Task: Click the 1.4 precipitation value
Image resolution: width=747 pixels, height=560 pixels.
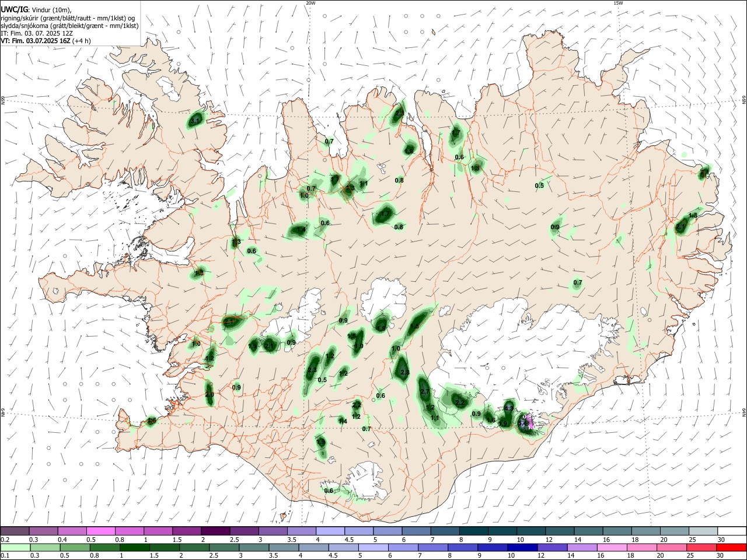Action: 343,421
